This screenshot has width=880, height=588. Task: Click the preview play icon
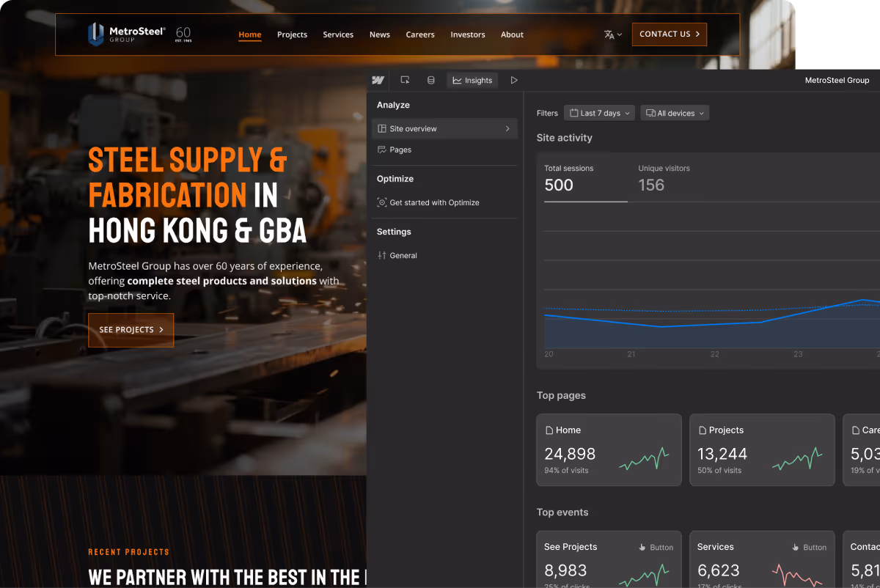coord(514,81)
